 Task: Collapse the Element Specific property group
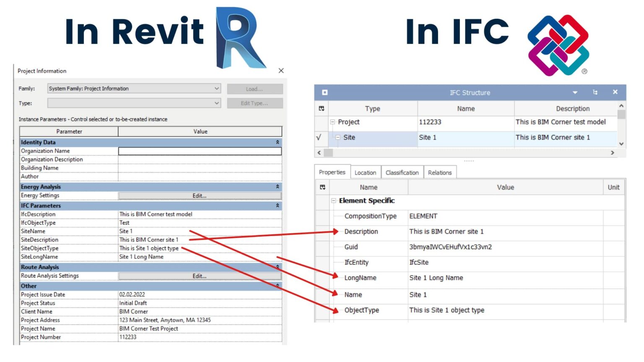coord(333,201)
